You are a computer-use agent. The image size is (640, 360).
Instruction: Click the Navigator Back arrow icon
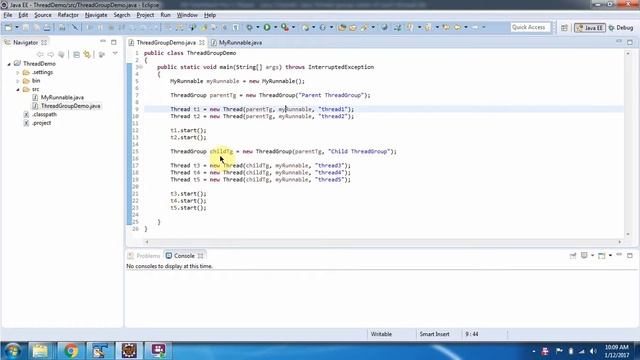(40, 54)
